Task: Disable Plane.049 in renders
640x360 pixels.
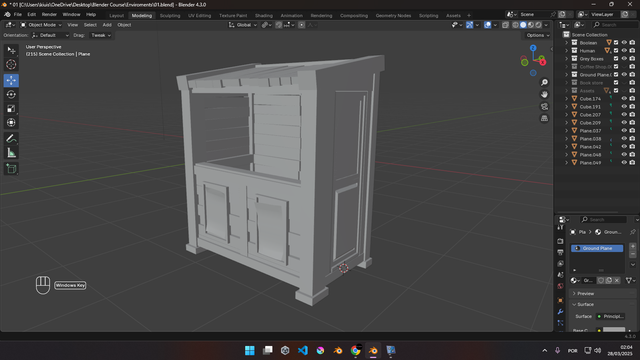Action: (632, 162)
